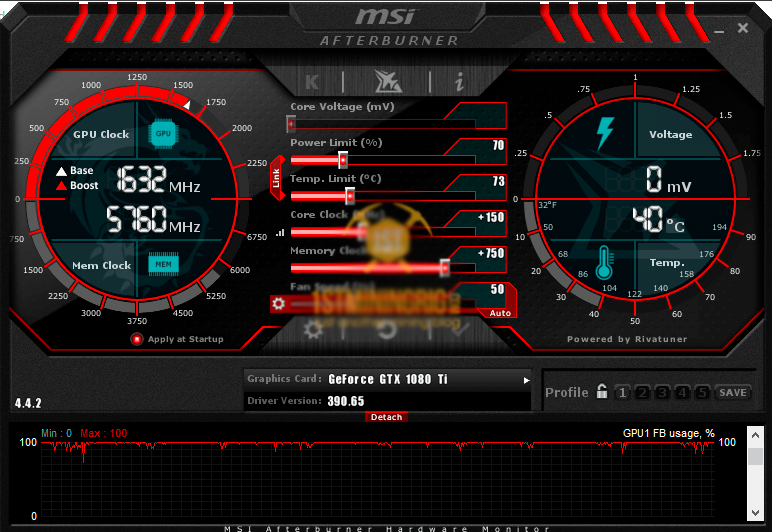772x532 pixels.
Task: Click the thermometer temperature icon
Action: click(604, 263)
